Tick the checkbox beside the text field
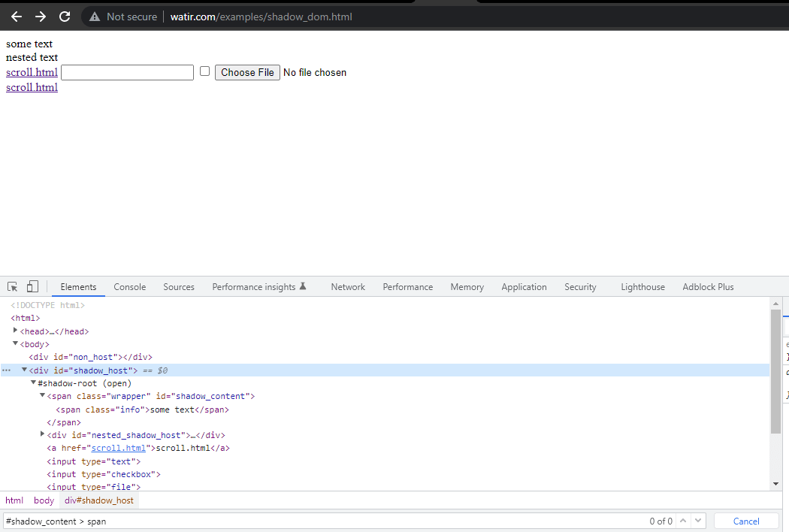Screen dimensions: 789x532 pos(204,71)
